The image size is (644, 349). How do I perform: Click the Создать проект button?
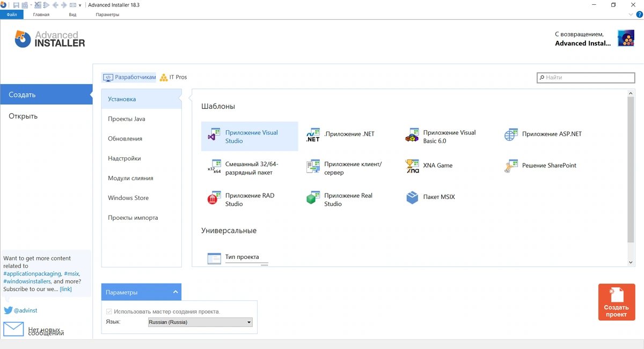click(x=617, y=302)
